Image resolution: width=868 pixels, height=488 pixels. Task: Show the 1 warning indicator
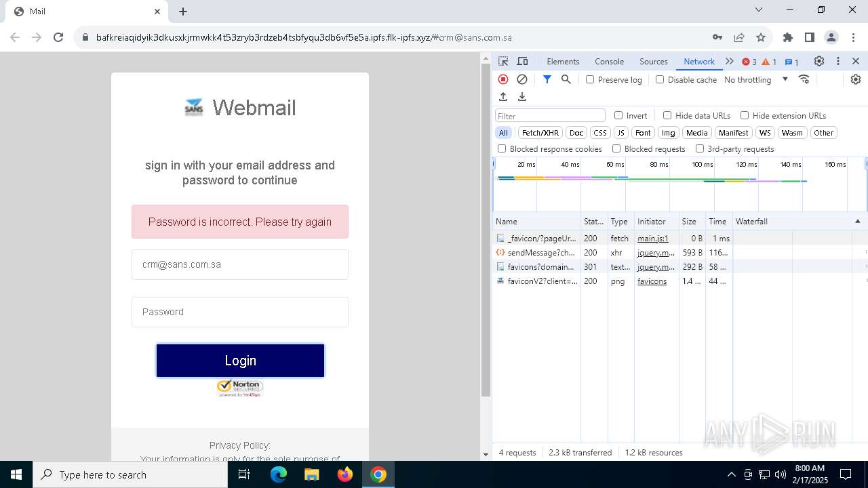(769, 62)
